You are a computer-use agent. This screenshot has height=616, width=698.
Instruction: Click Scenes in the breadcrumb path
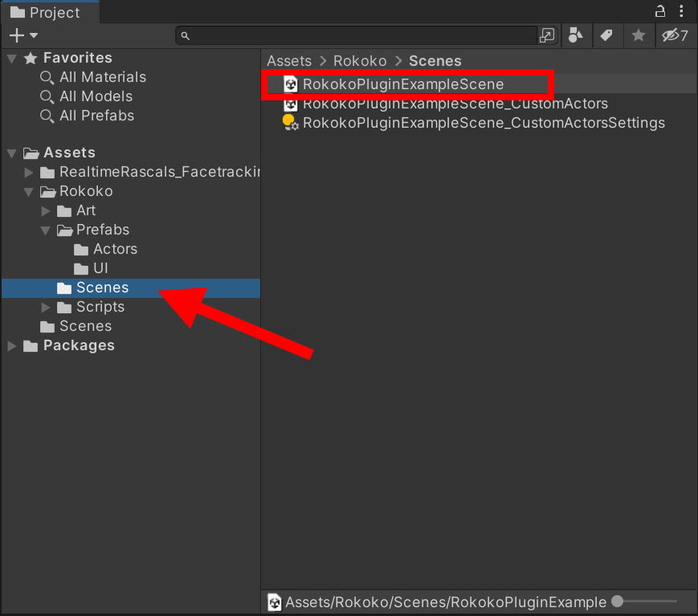(x=435, y=61)
